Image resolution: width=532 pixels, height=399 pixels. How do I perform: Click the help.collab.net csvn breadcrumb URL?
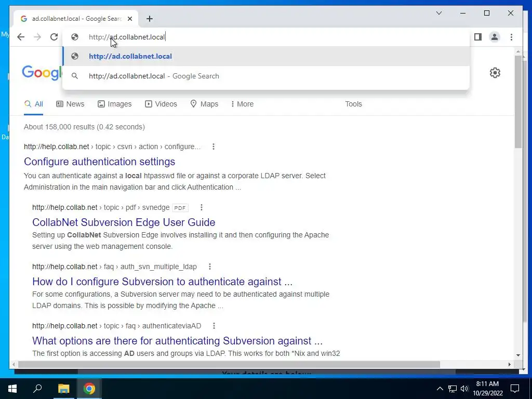112,147
